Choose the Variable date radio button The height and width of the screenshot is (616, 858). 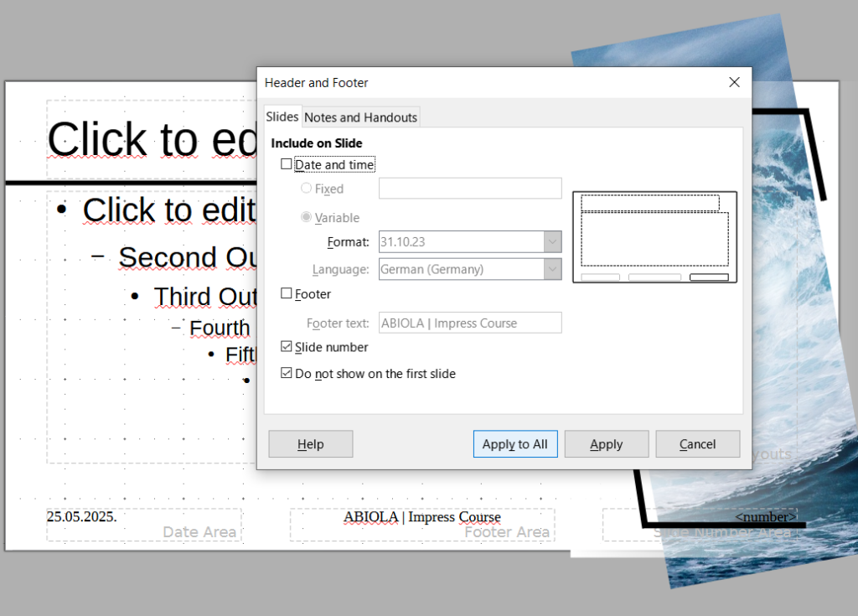(x=307, y=218)
